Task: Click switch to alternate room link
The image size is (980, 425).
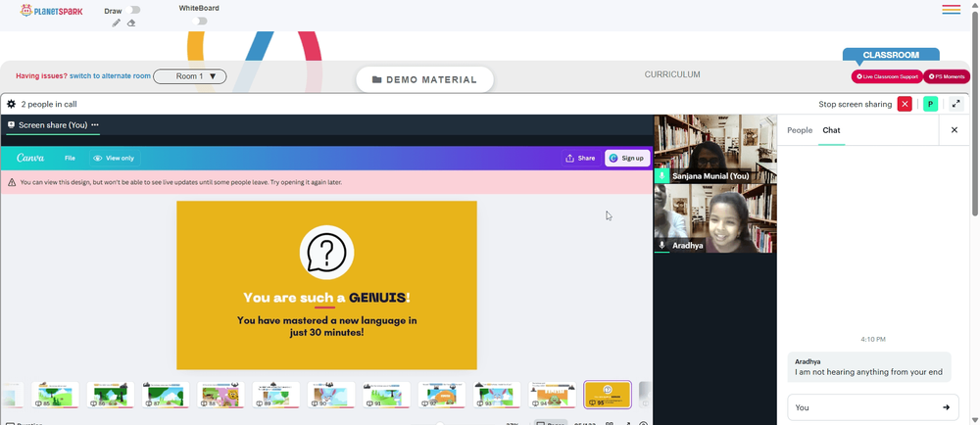Action: tap(110, 76)
